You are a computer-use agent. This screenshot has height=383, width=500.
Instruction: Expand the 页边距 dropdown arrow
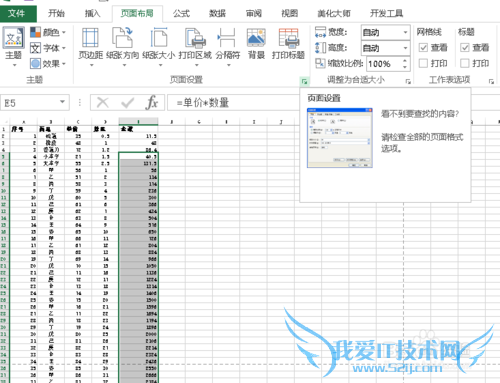(x=91, y=65)
